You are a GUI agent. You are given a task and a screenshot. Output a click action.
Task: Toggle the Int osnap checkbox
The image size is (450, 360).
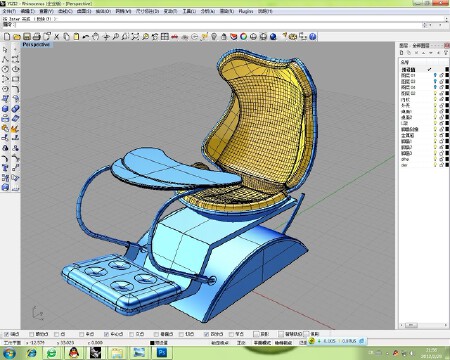pyautogui.click(x=131, y=334)
